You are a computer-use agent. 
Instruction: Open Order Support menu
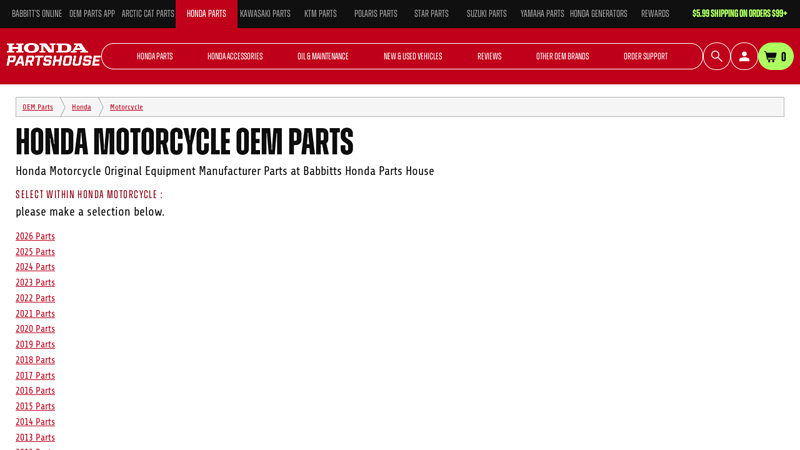[x=645, y=56]
